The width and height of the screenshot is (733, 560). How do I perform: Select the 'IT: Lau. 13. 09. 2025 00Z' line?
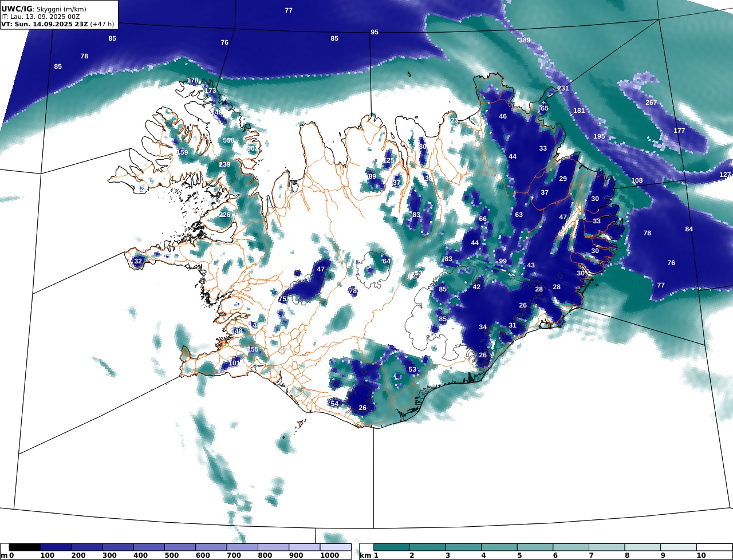pos(40,17)
